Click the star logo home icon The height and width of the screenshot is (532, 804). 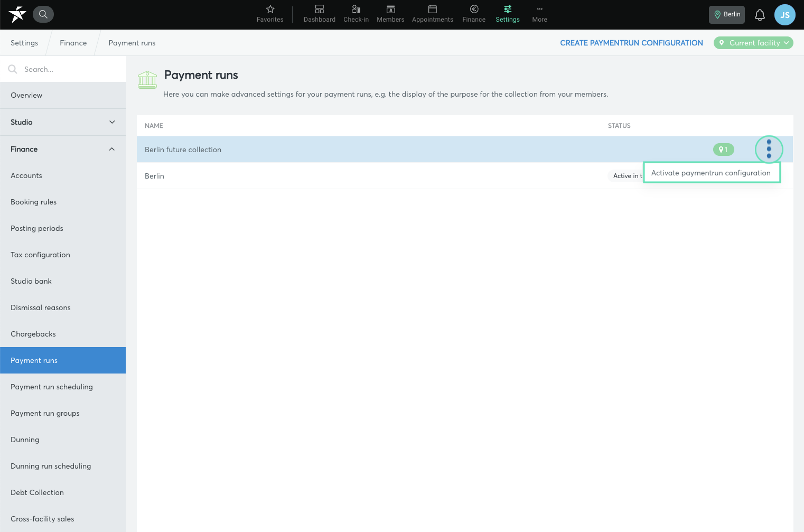(x=17, y=14)
